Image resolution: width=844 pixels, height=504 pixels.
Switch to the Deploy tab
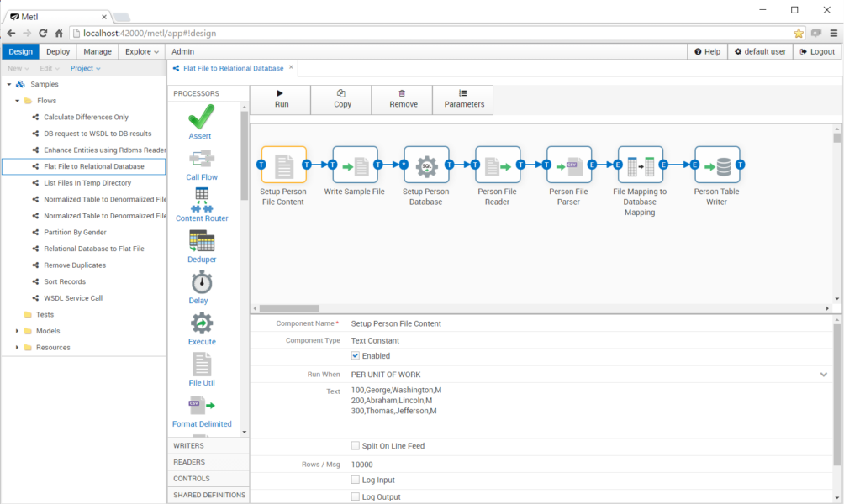(x=57, y=50)
